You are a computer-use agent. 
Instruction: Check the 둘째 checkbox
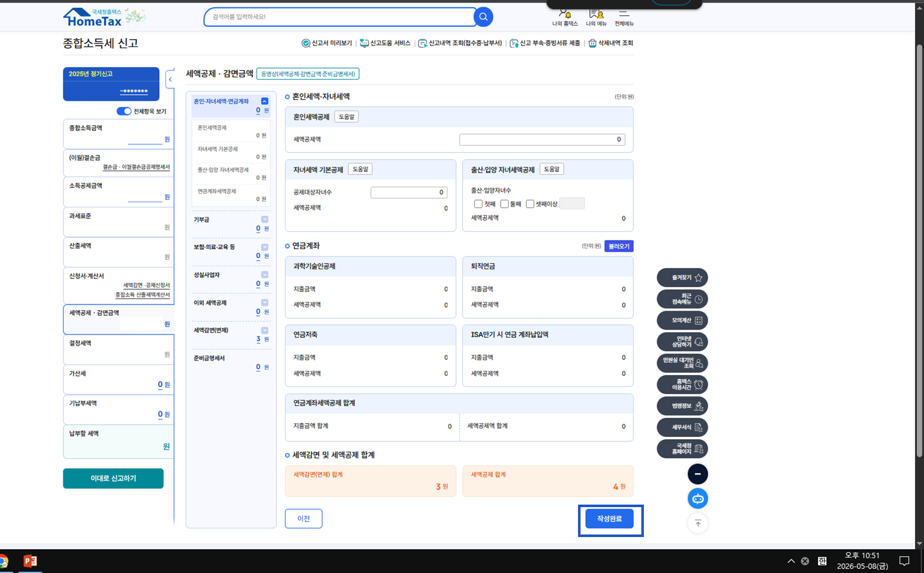(x=505, y=204)
